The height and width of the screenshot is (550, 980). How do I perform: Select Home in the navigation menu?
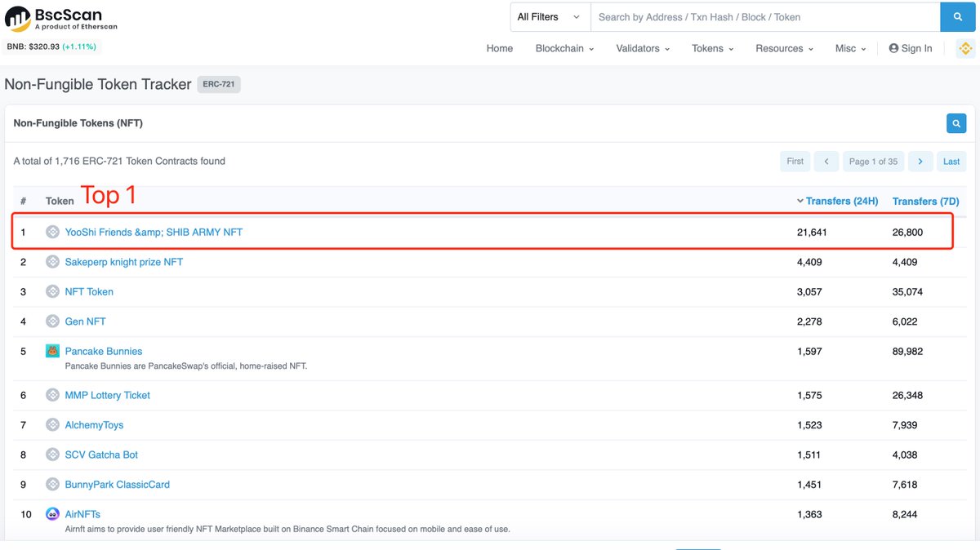pyautogui.click(x=499, y=48)
